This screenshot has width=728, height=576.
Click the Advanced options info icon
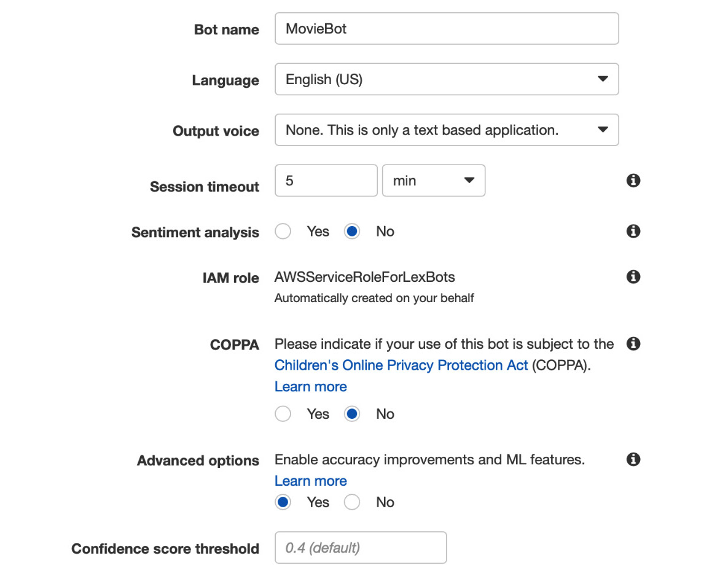tap(633, 459)
